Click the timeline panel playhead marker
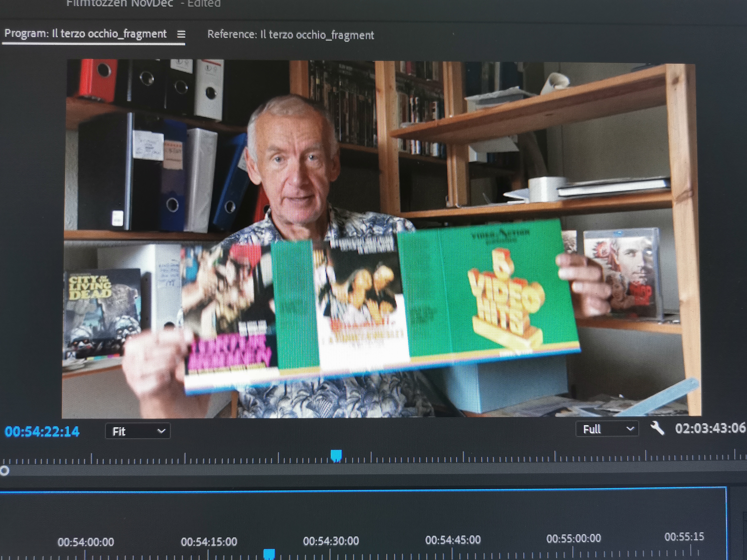Image resolution: width=747 pixels, height=560 pixels. [269, 554]
